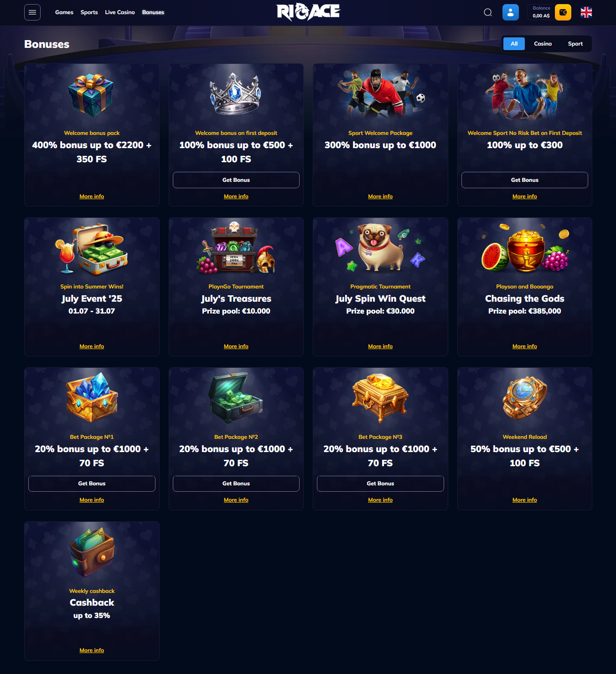Open More info for Chasing the Gods
This screenshot has width=616, height=674.
coord(525,346)
